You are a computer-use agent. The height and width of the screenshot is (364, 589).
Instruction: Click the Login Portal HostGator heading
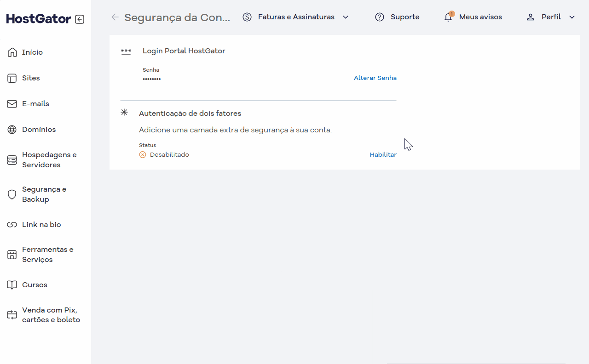(x=184, y=51)
